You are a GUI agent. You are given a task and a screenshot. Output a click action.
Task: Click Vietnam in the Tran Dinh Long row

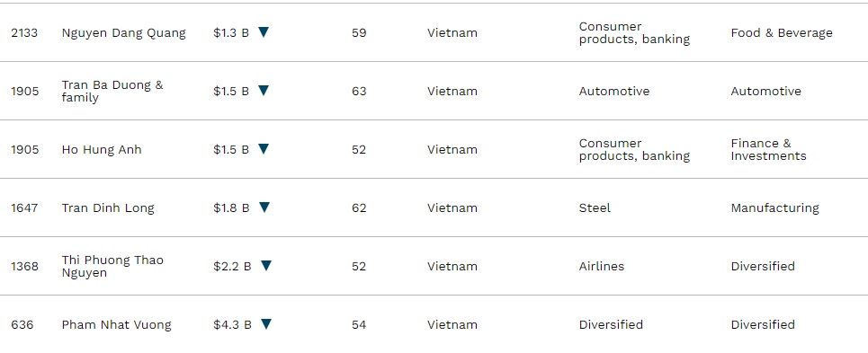point(452,208)
